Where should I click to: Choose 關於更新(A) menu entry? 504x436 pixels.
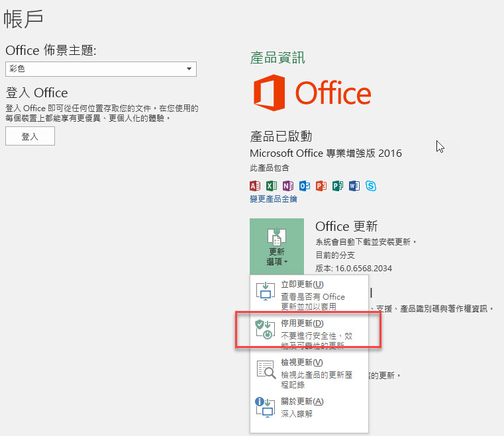pos(309,408)
